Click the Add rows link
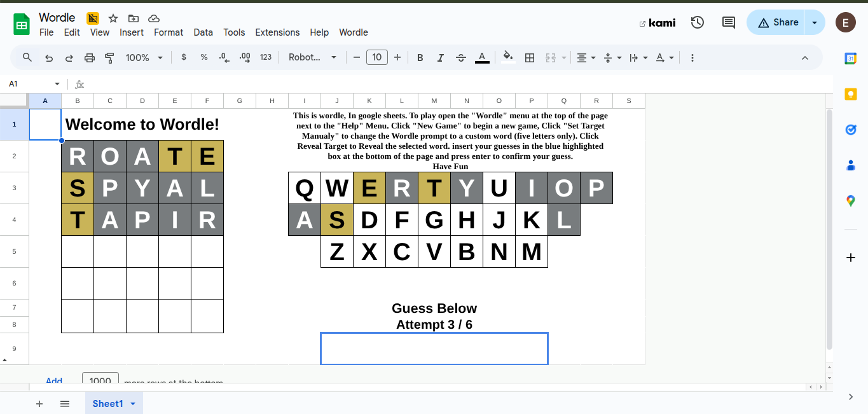868x414 pixels. coord(54,381)
